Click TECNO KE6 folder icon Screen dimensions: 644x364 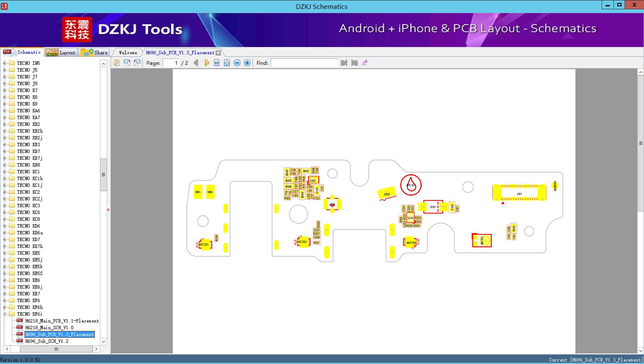[x=12, y=280]
